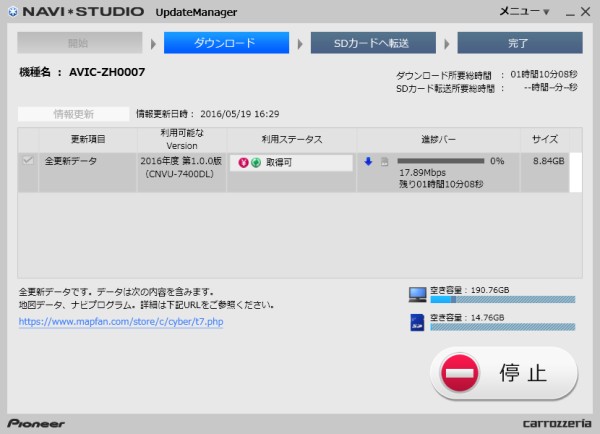
Task: Click the 更新項目 column header
Action: pyautogui.click(x=88, y=139)
